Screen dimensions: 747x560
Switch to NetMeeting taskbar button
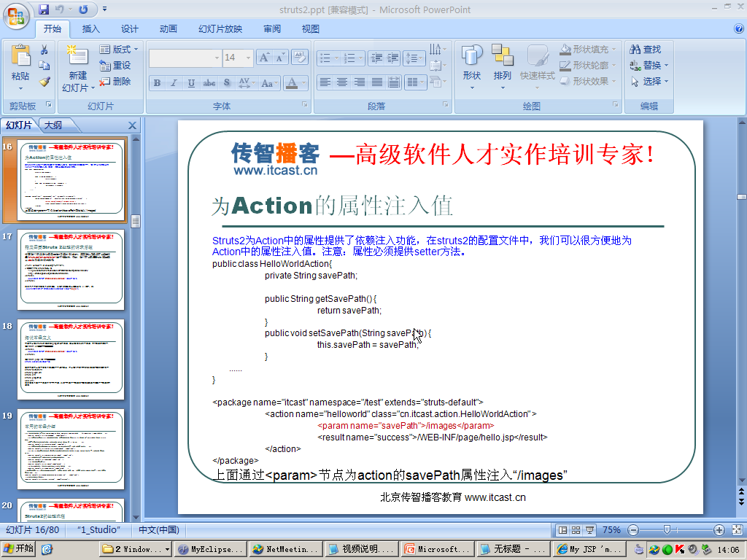pyautogui.click(x=286, y=549)
